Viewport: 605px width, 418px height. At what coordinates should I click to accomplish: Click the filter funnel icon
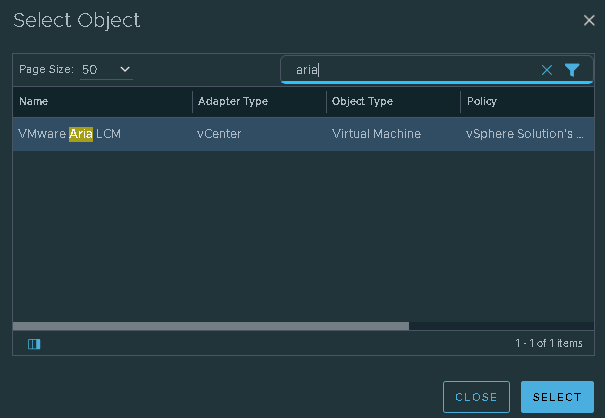572,70
